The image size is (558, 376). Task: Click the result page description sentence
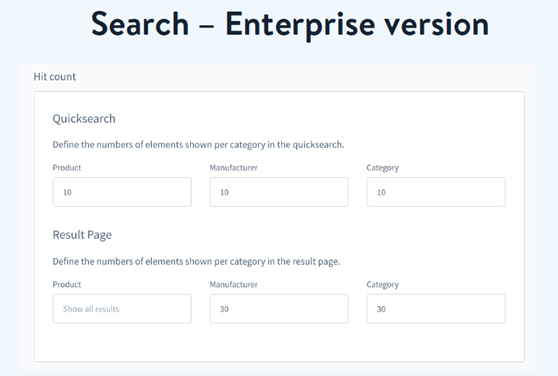(x=196, y=261)
